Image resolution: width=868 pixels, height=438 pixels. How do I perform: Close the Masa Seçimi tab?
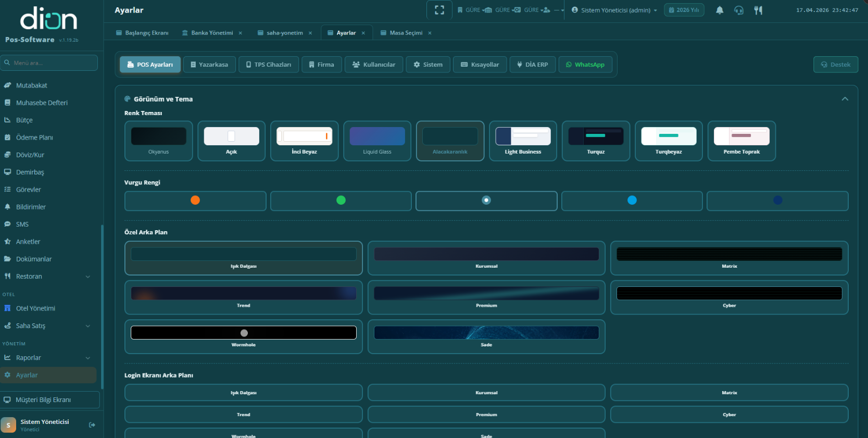pyautogui.click(x=430, y=33)
